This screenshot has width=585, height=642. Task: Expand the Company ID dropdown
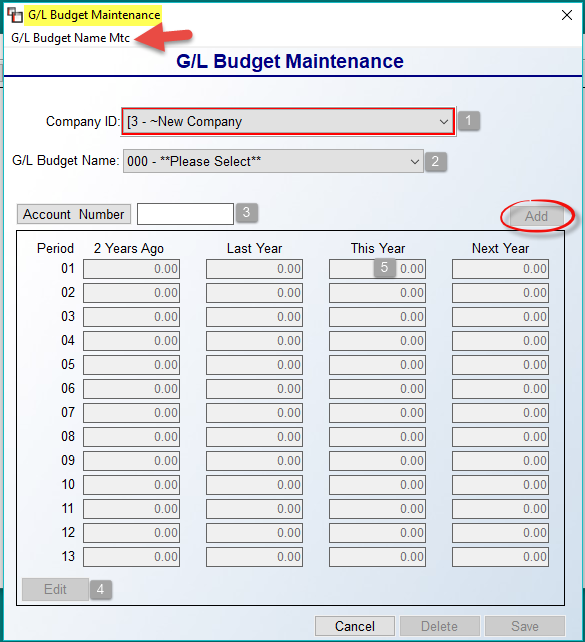288,122
